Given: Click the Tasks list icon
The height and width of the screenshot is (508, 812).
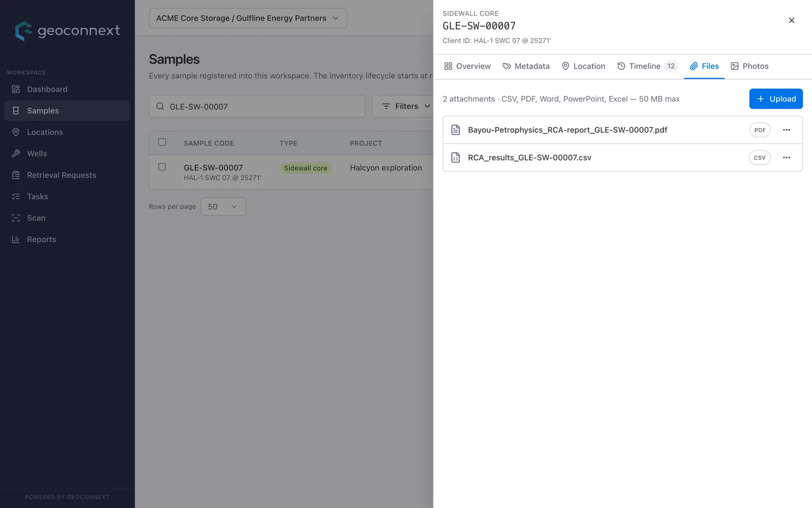Looking at the screenshot, I should (x=16, y=197).
